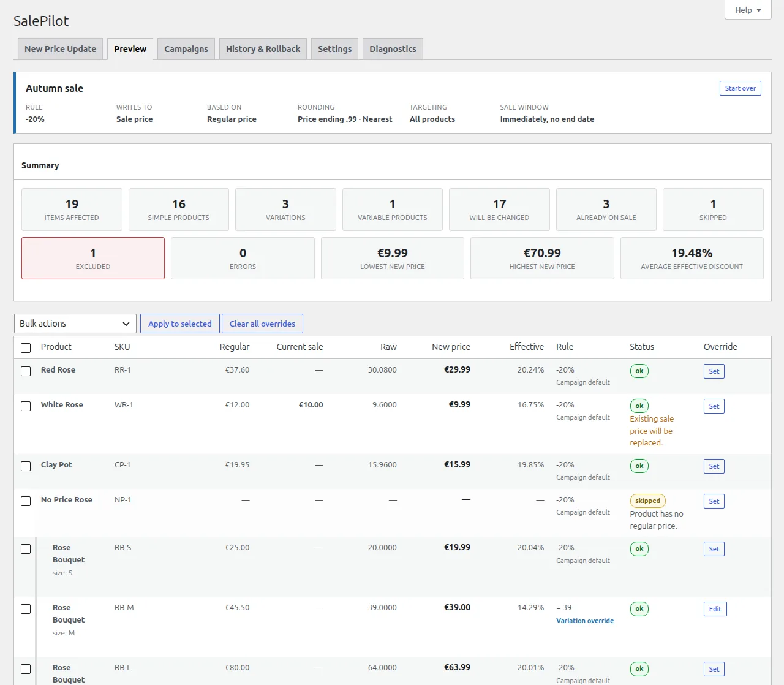Check the Red Rose row checkbox
Image resolution: width=784 pixels, height=685 pixels.
coord(26,371)
